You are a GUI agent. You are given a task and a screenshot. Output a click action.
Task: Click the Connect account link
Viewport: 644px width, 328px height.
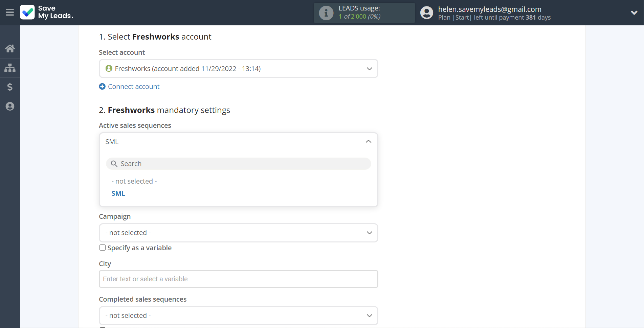(134, 87)
